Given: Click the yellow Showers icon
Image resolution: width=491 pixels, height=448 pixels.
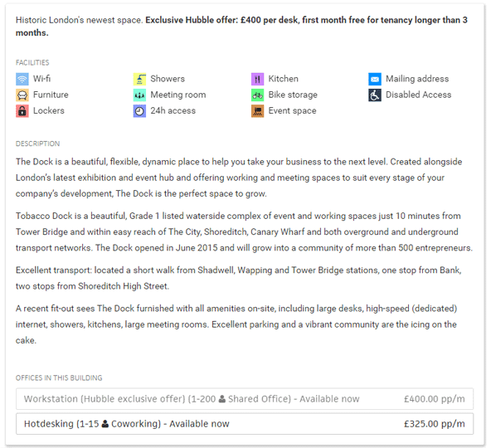Looking at the screenshot, I should point(139,79).
